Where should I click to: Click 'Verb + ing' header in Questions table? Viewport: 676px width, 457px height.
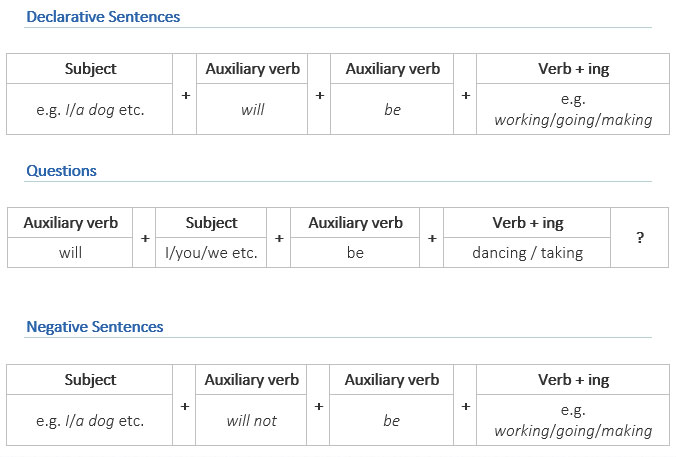point(528,223)
